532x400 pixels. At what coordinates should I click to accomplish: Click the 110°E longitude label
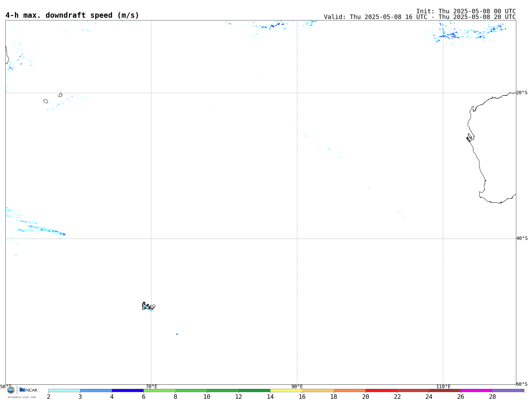coord(443,387)
